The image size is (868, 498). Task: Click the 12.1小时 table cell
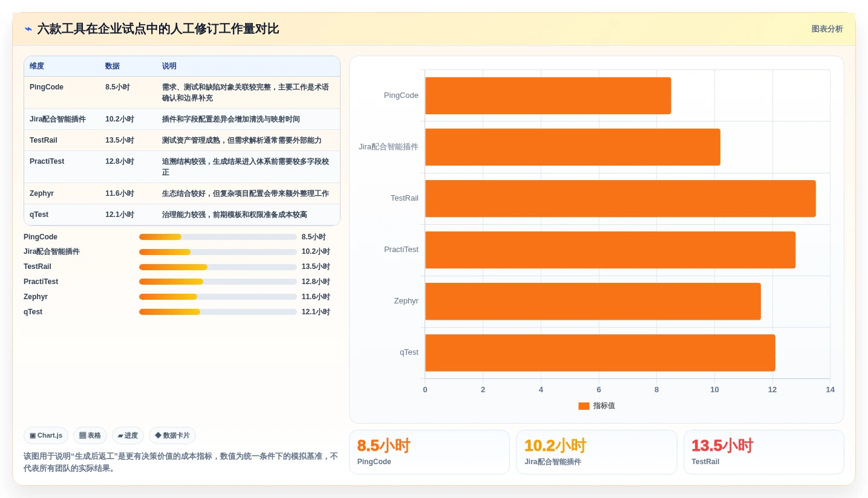120,215
